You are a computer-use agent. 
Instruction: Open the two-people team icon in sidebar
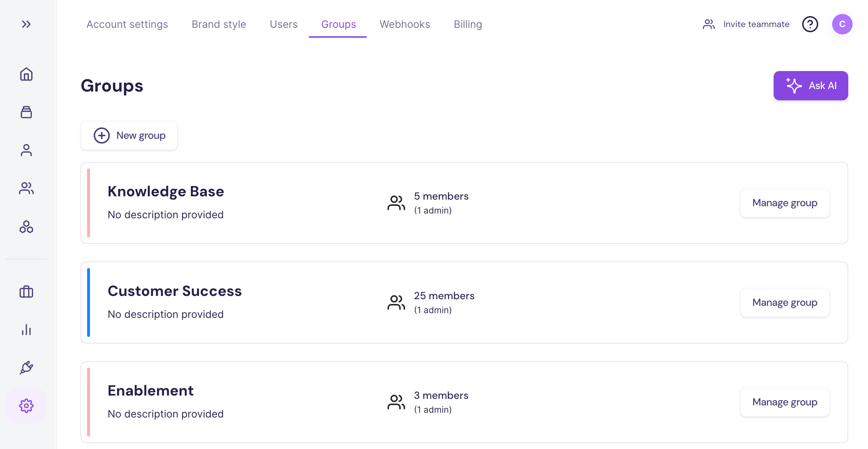(26, 188)
